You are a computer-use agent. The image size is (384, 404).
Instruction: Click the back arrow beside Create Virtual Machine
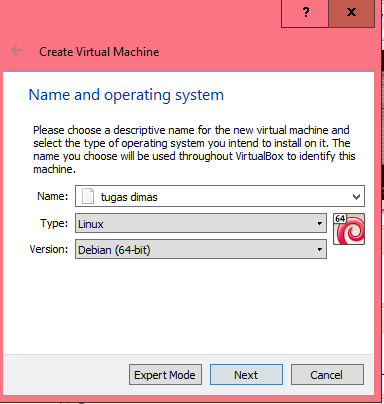(17, 51)
